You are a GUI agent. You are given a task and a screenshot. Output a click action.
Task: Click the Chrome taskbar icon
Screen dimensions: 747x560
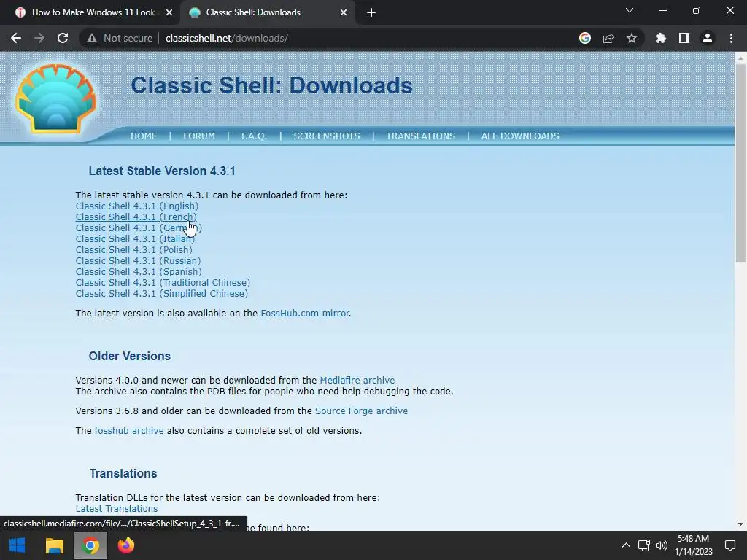(90, 545)
